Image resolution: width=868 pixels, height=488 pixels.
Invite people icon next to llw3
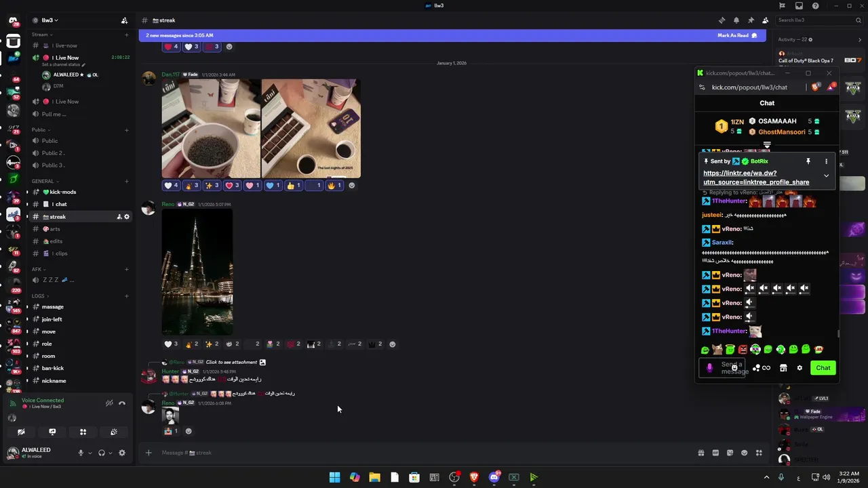click(x=124, y=20)
